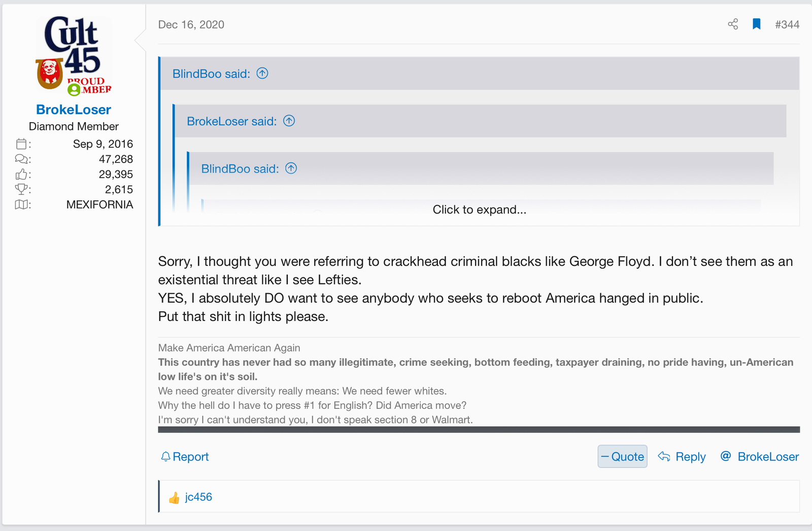Mention BrokeLoser using the @ button
This screenshot has width=812, height=531.
pos(760,456)
